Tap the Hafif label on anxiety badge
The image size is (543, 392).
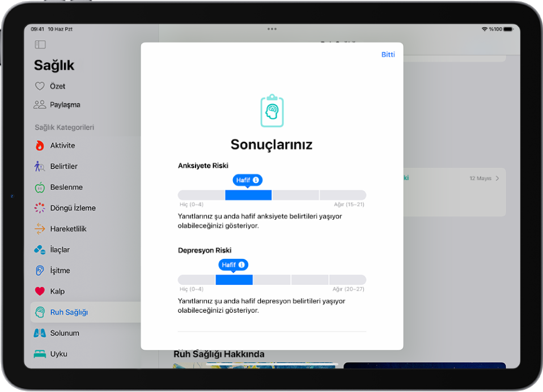coord(243,180)
